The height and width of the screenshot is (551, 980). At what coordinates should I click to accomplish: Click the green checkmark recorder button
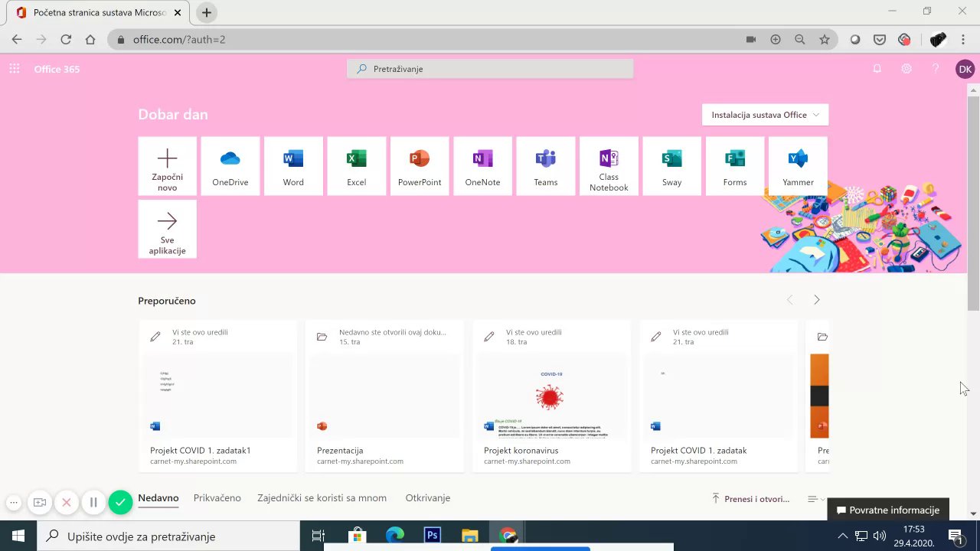(x=120, y=502)
